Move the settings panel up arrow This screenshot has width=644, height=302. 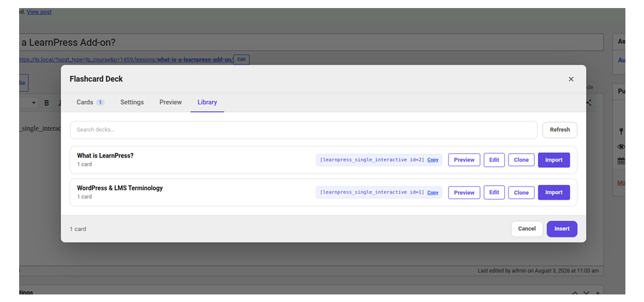(575, 293)
